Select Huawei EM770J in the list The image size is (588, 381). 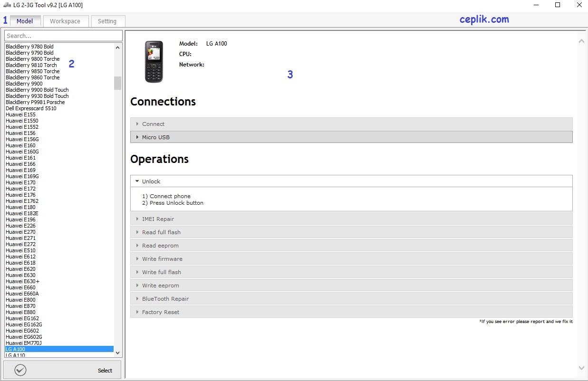[x=23, y=343]
